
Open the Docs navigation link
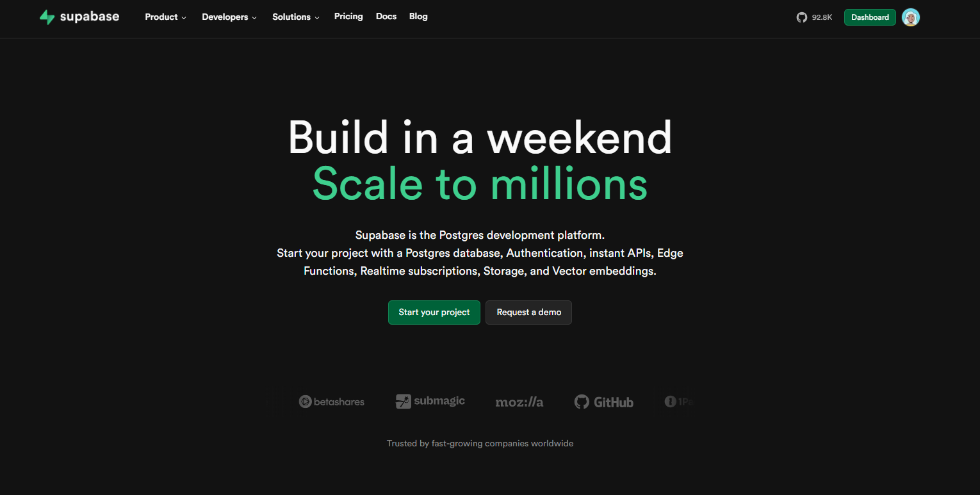(x=386, y=17)
